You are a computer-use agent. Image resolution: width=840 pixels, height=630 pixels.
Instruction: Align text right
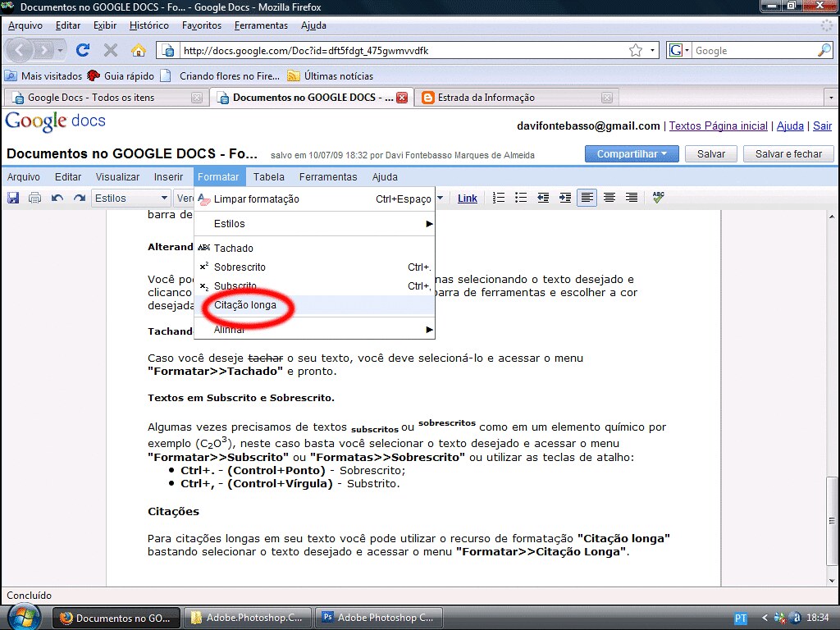632,198
